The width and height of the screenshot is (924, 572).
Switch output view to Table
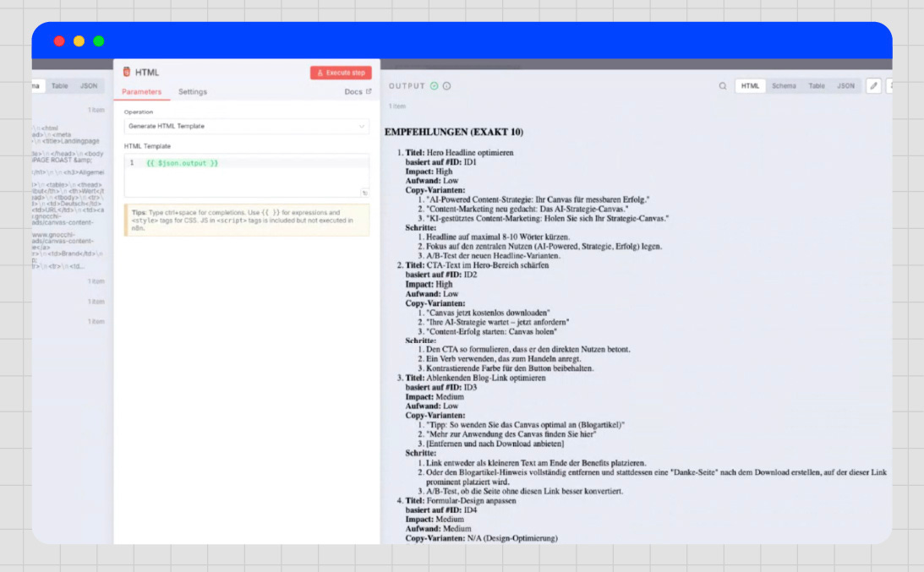point(818,85)
